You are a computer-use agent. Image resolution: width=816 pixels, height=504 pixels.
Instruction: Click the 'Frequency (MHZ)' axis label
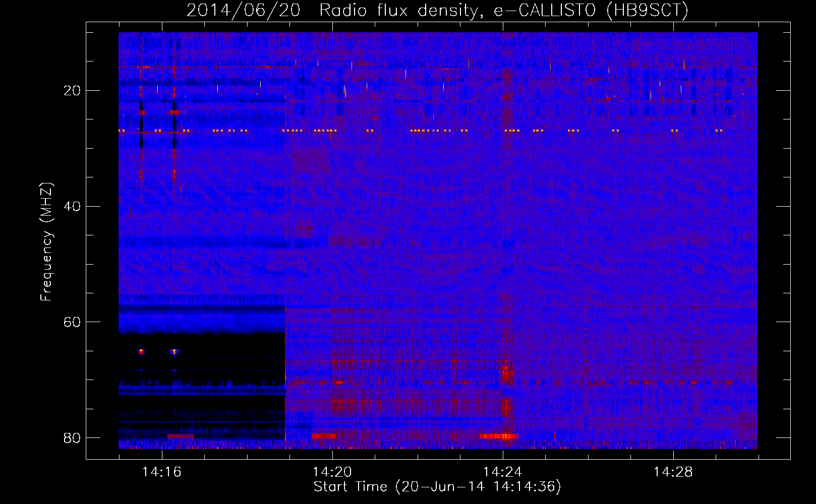click(46, 242)
